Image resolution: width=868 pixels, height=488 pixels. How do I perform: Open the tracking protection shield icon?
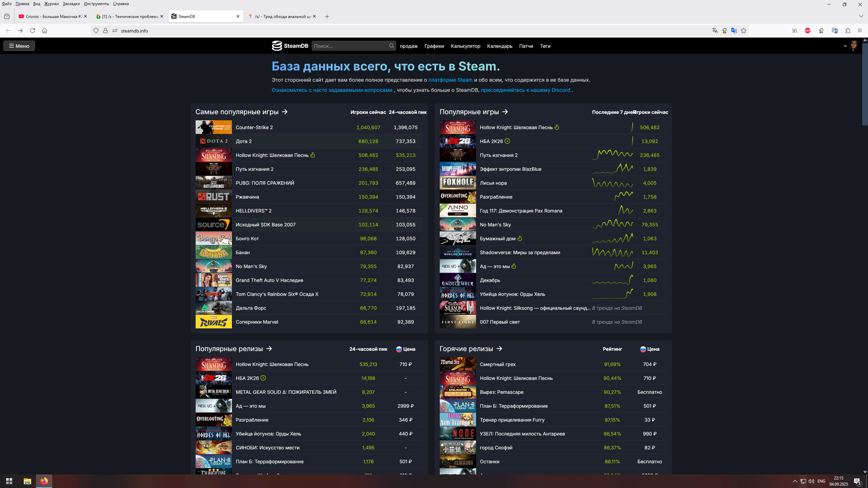[x=96, y=30]
